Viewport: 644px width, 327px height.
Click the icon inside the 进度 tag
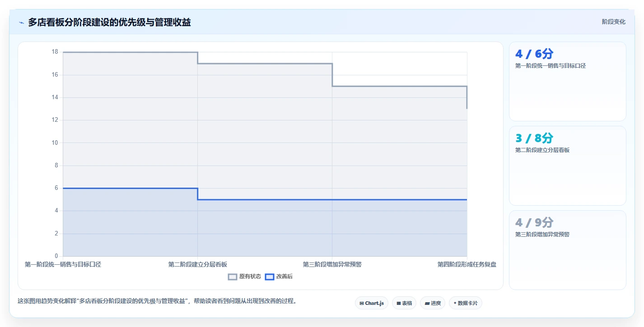click(427, 304)
